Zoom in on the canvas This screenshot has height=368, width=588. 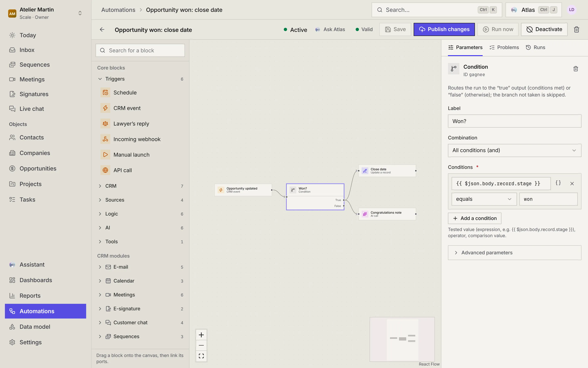(x=201, y=335)
